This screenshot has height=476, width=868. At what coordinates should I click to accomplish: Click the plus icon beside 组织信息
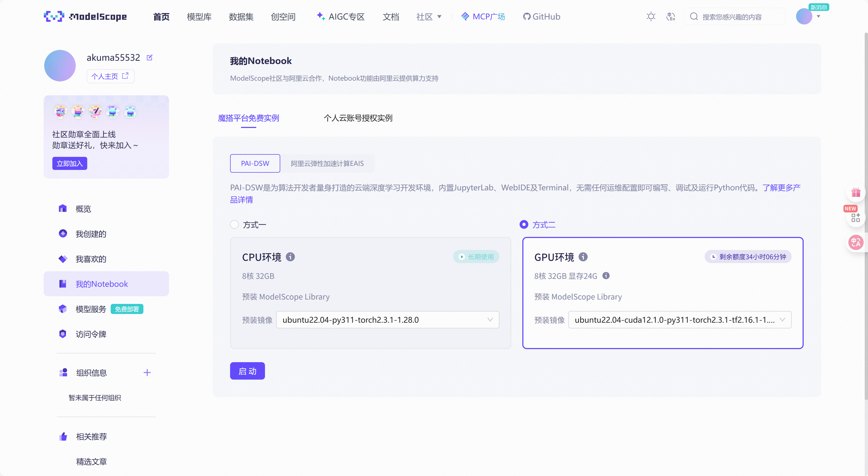click(147, 372)
